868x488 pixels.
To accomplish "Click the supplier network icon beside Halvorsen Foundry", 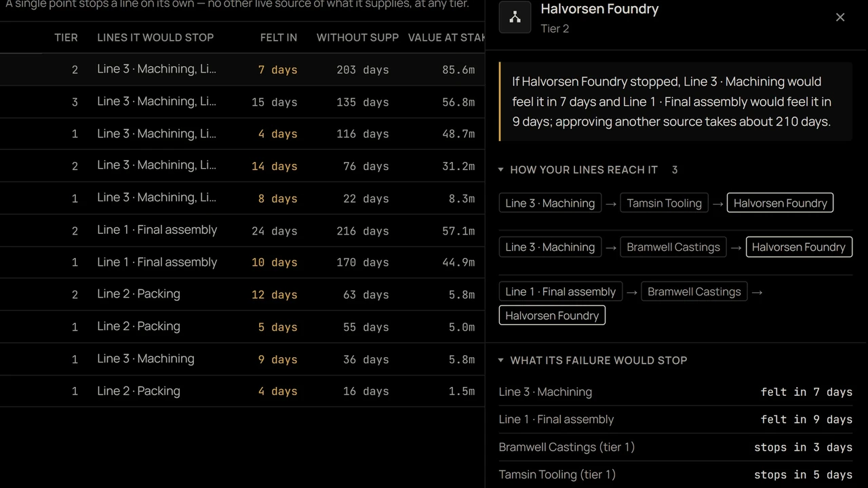I will point(515,18).
